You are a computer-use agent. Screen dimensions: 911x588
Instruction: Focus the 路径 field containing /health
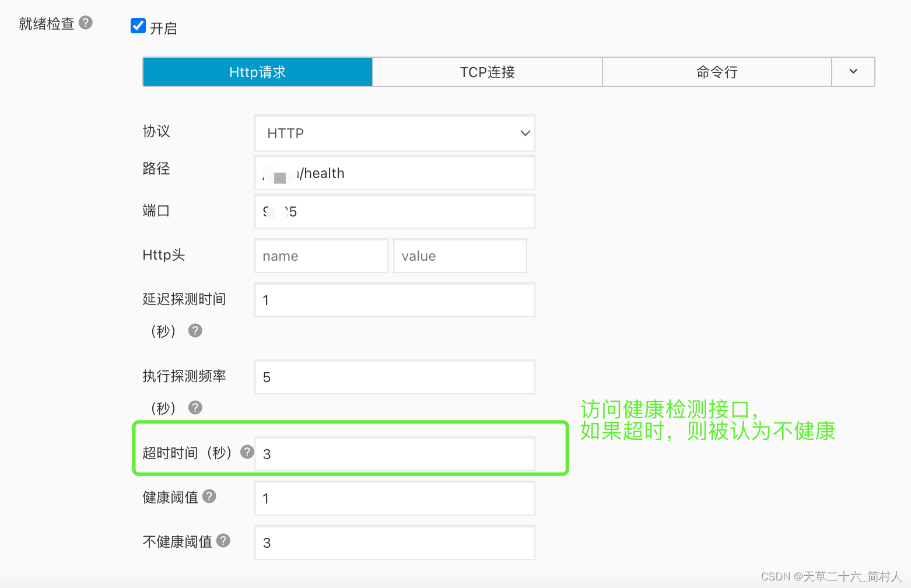coord(395,173)
